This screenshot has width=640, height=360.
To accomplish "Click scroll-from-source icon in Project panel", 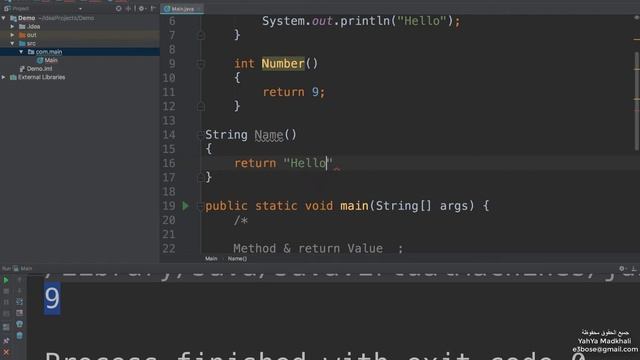I will (118, 8).
